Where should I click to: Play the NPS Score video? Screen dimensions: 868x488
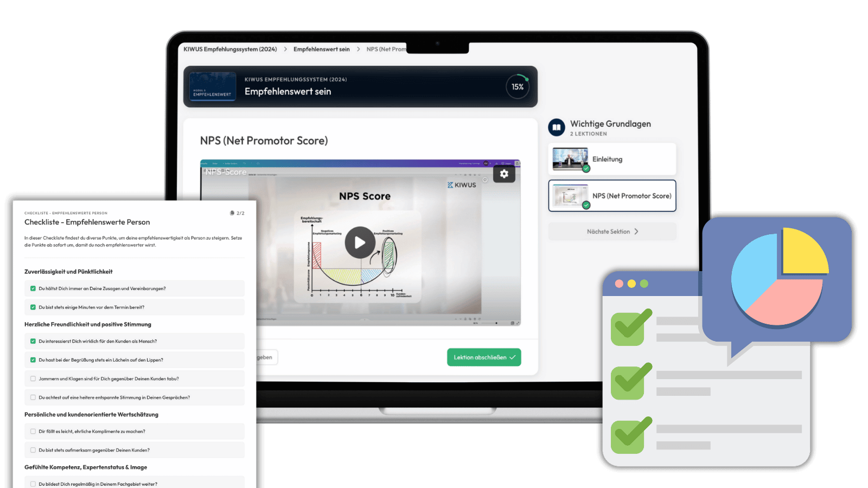(360, 242)
